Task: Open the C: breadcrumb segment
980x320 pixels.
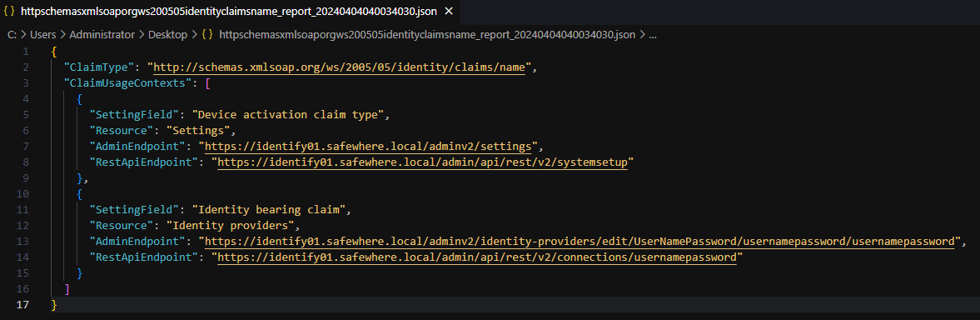Action: point(12,34)
